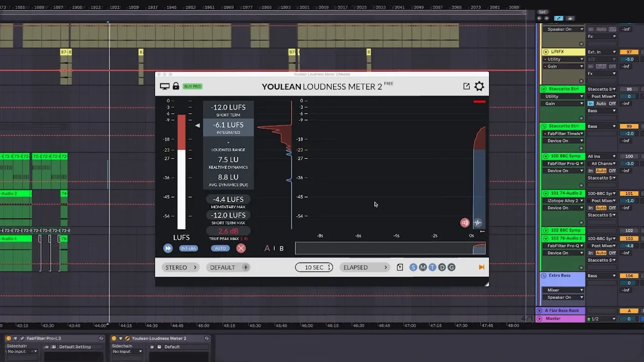Toggle the S graph filter circle
Viewport: 644px width, 362px height.
click(413, 267)
